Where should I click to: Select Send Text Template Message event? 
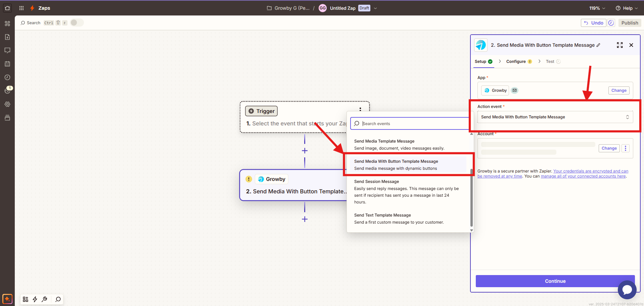(x=408, y=219)
